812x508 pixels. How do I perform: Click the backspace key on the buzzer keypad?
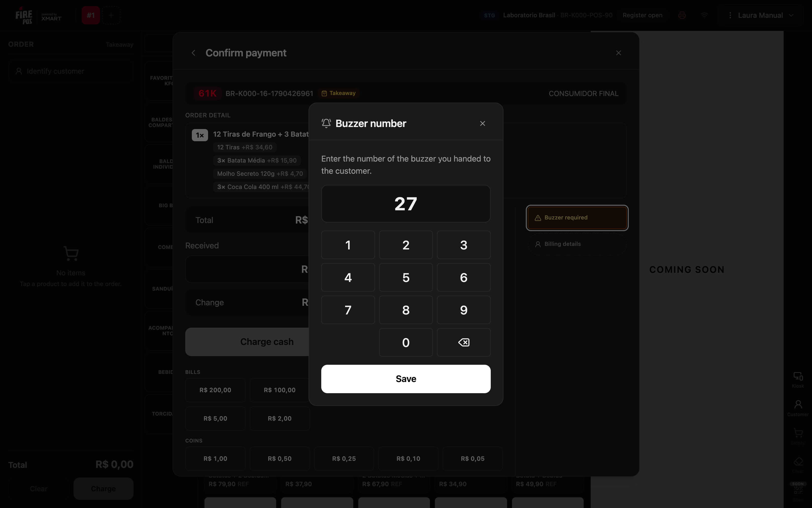click(x=463, y=342)
